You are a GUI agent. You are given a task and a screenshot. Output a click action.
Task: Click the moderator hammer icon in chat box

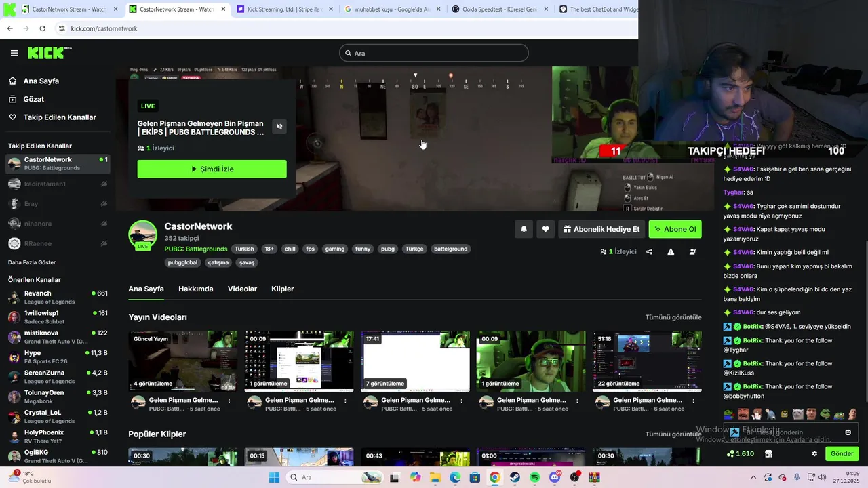(x=734, y=432)
